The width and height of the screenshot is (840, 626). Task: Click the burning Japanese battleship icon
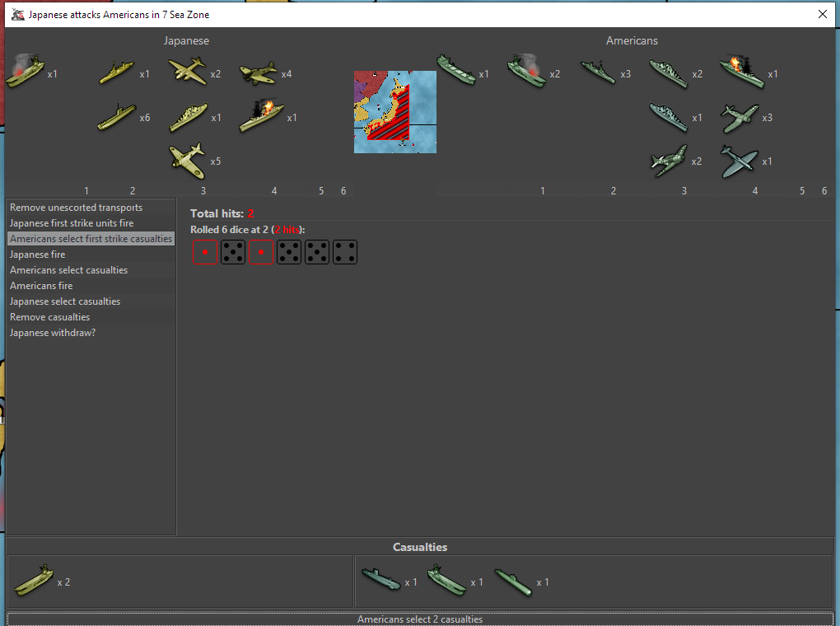click(262, 116)
